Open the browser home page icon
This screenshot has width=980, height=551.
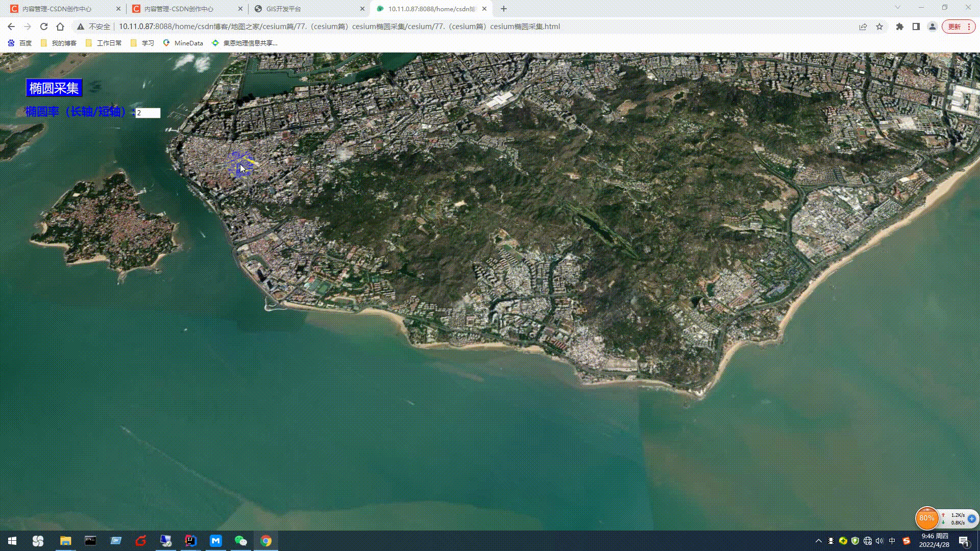pos(60,27)
